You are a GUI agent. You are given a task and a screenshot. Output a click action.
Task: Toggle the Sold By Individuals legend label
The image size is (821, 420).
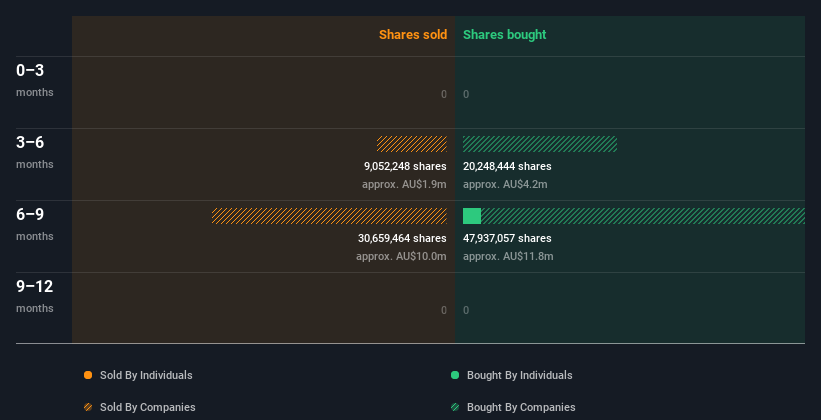pos(146,375)
